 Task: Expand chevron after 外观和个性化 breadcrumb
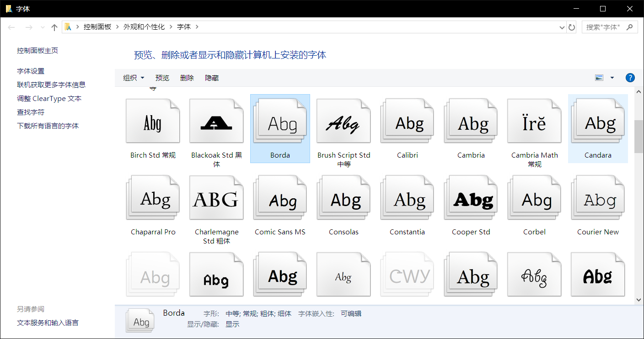171,27
